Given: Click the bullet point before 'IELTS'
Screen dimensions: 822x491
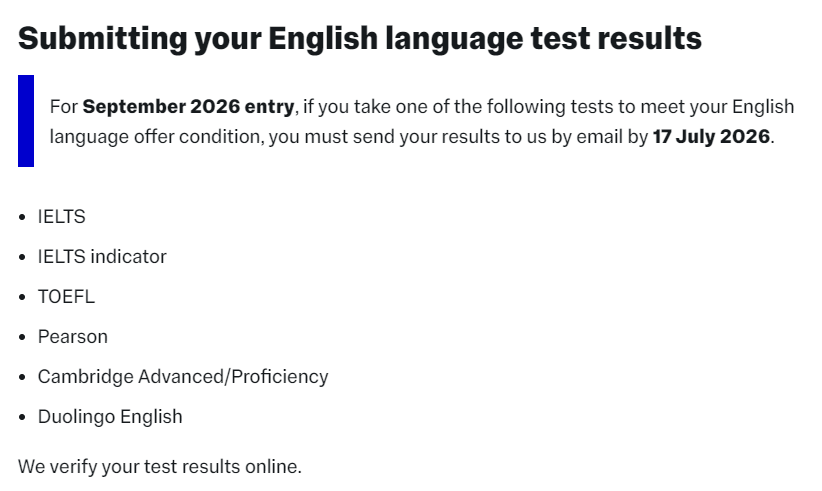Looking at the screenshot, I should click(x=22, y=217).
